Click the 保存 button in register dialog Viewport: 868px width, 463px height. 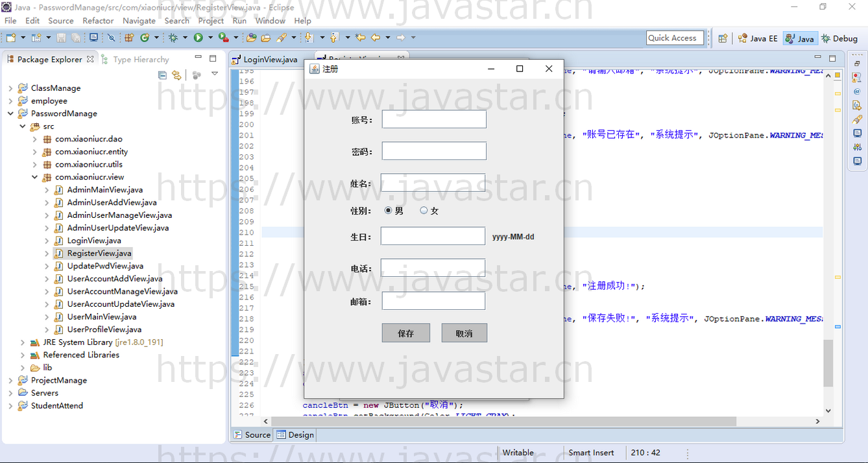coord(406,333)
